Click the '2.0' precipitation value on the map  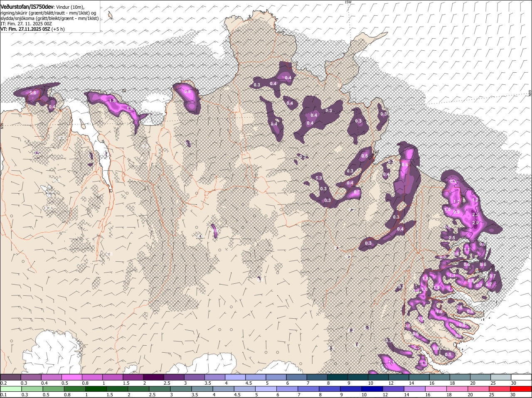pyautogui.click(x=476, y=223)
